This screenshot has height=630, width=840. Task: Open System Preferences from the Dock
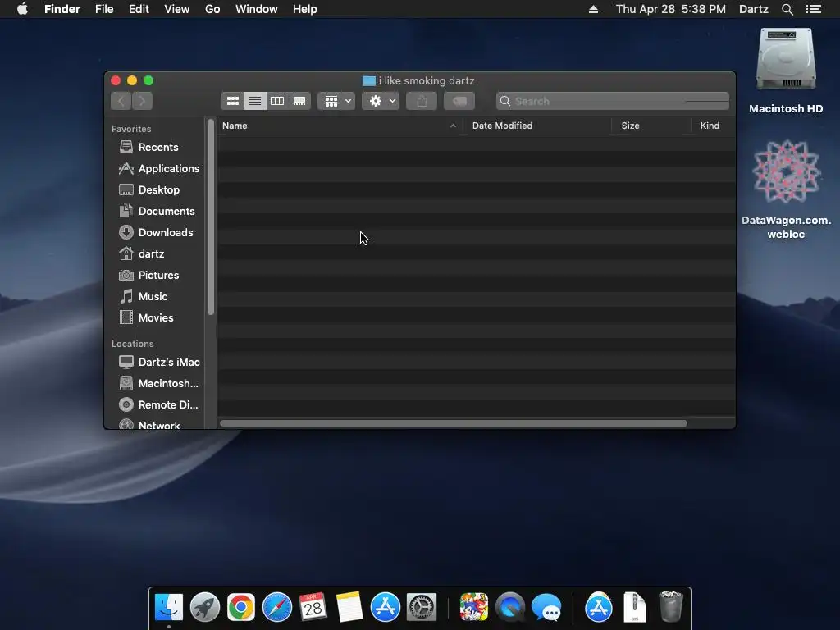click(x=422, y=607)
